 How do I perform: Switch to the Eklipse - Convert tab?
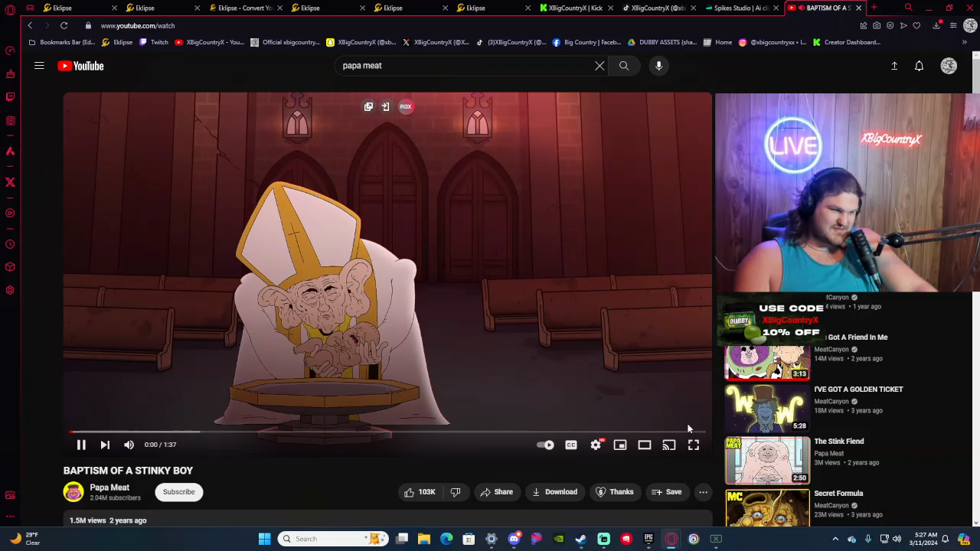243,8
